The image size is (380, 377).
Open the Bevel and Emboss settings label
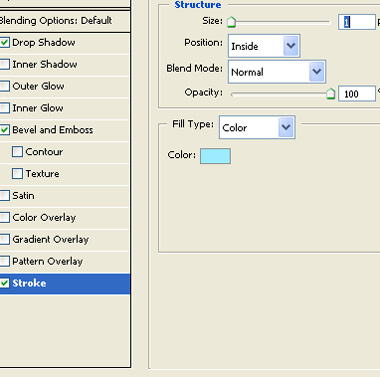tap(53, 130)
